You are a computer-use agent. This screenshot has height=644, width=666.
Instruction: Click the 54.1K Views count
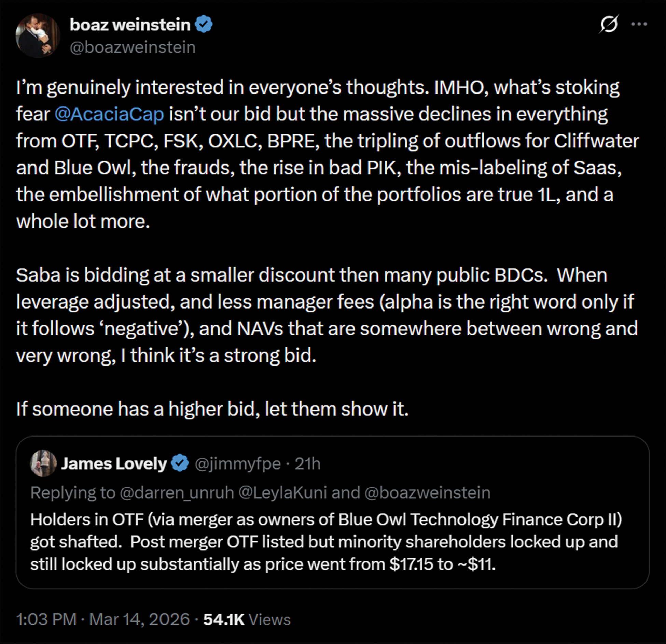click(247, 619)
